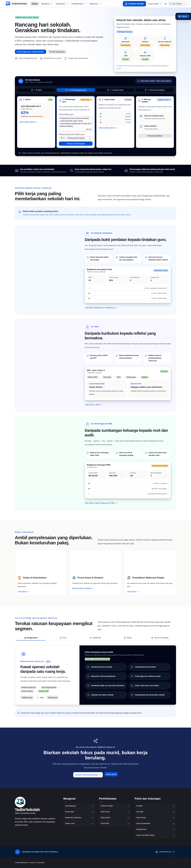
Task: Click the 02. e-RPH section document icon
Action: coord(87,327)
